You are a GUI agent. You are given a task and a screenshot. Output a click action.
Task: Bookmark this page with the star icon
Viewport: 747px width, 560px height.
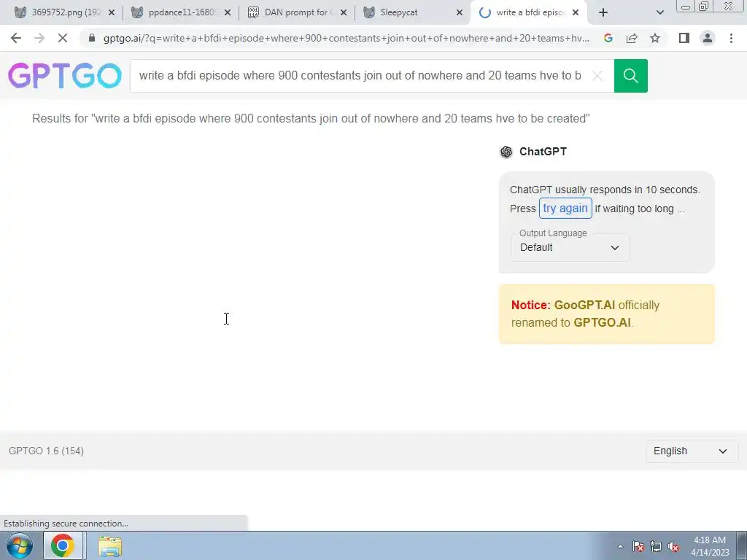(655, 38)
